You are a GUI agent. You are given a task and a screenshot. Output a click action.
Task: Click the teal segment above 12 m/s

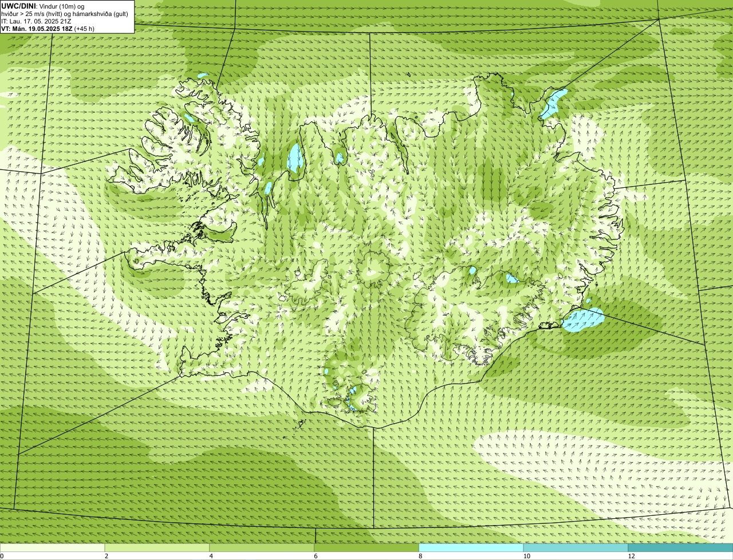tap(680, 548)
